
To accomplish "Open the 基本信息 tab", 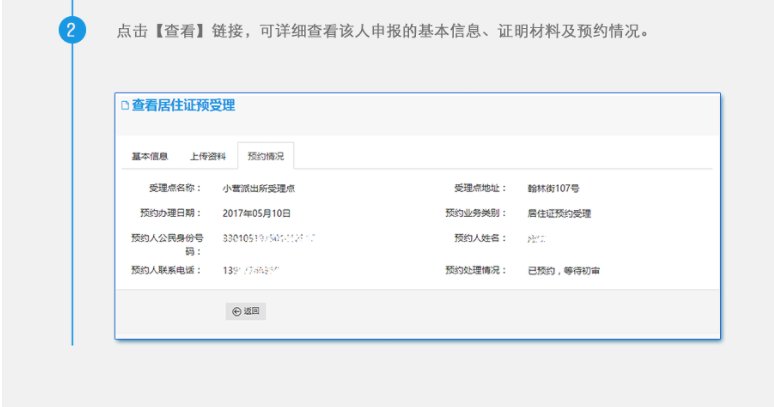I will click(150, 156).
